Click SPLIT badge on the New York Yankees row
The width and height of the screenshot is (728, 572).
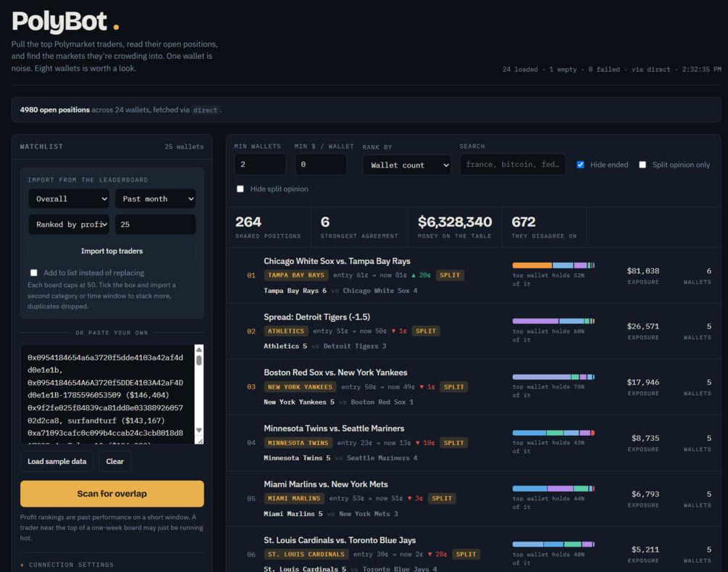pyautogui.click(x=453, y=386)
